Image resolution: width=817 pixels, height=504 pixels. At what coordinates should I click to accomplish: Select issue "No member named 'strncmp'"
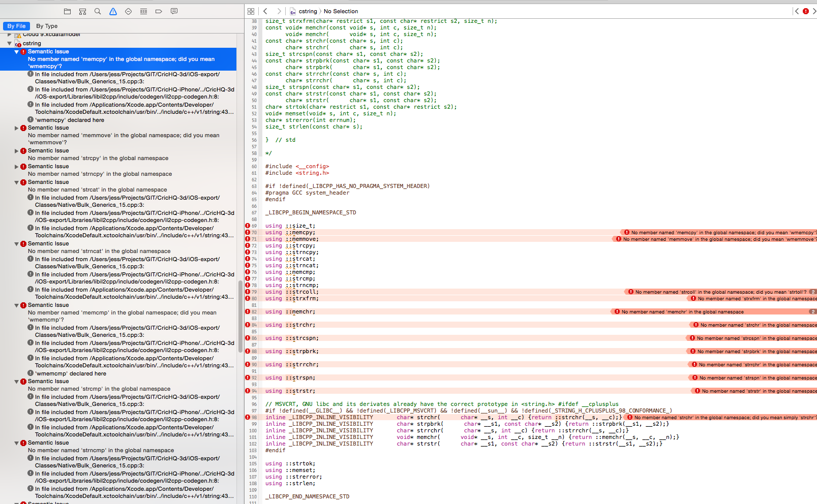pyautogui.click(x=101, y=451)
